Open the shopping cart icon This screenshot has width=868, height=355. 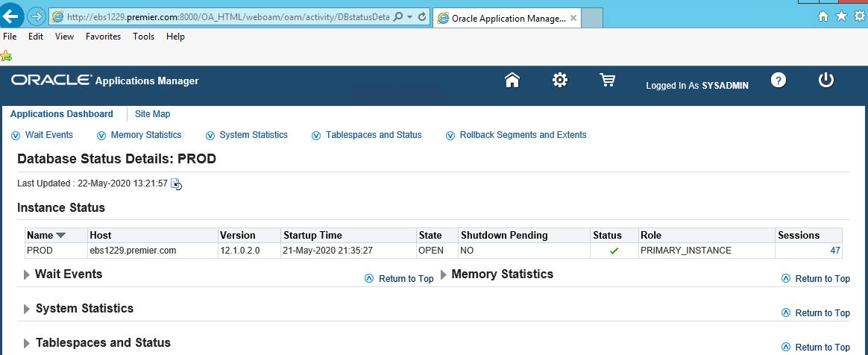coord(607,81)
